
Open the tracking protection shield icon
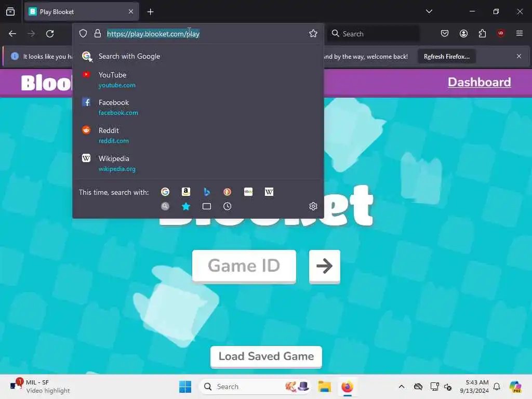click(83, 33)
